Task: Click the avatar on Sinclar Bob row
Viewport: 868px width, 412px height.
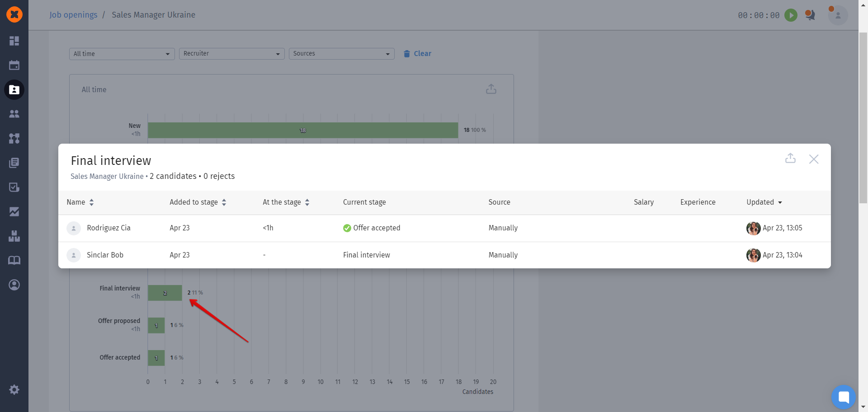Action: [x=753, y=255]
